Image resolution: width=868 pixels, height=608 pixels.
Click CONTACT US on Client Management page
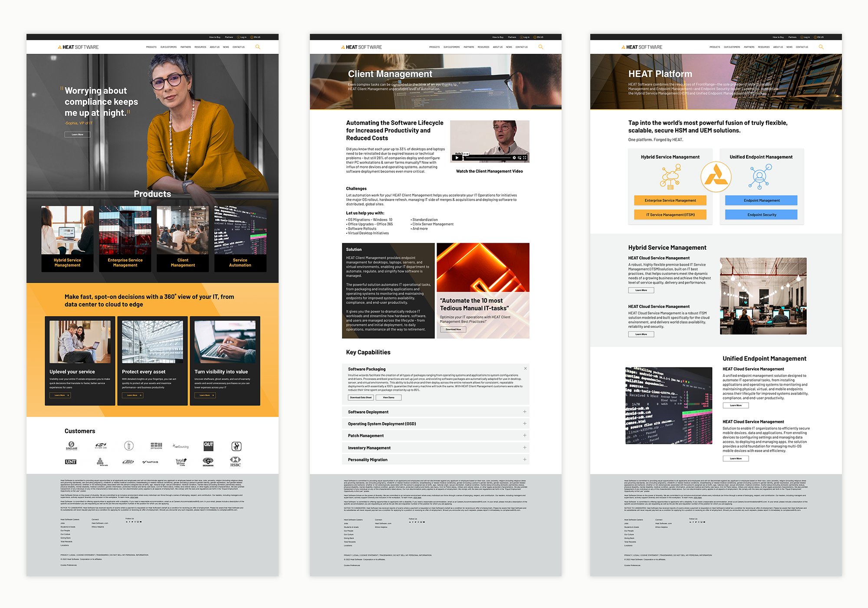522,47
